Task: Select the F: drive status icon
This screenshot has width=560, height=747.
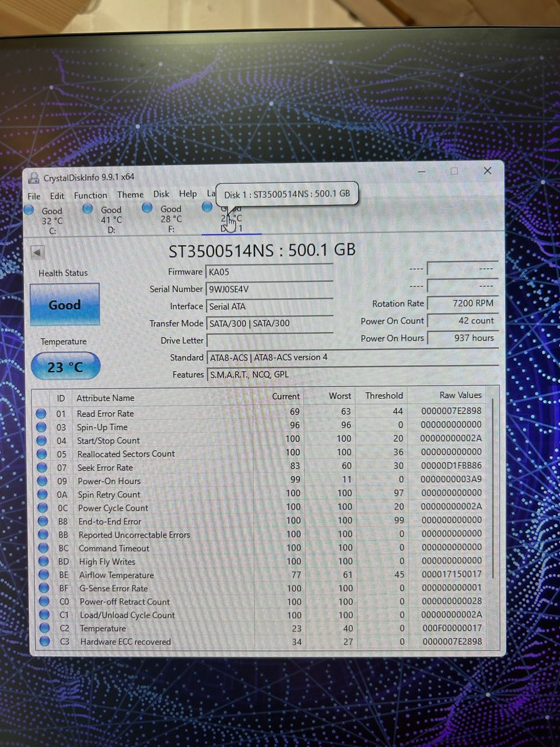Action: tap(147, 207)
